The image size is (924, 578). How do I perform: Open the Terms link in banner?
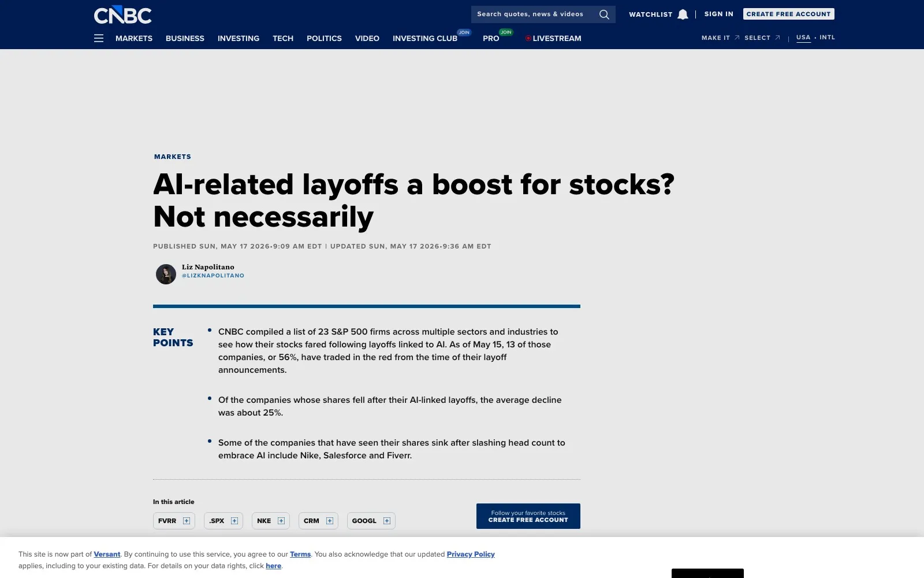tap(300, 554)
